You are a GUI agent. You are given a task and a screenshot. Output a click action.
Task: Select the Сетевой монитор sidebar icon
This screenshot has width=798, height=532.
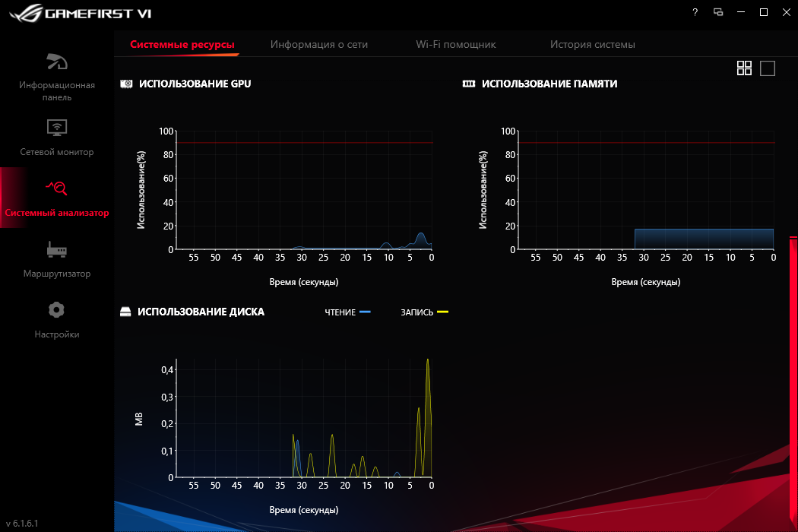click(x=56, y=127)
